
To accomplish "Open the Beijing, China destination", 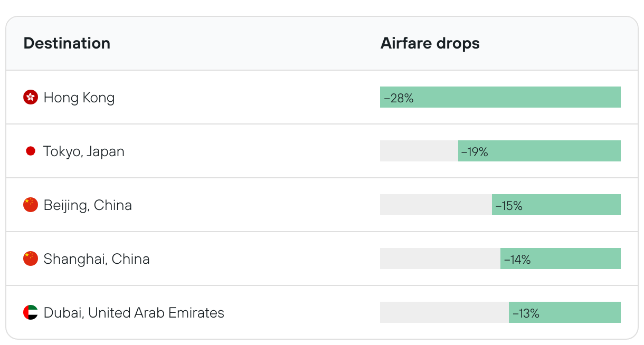I will tap(88, 205).
